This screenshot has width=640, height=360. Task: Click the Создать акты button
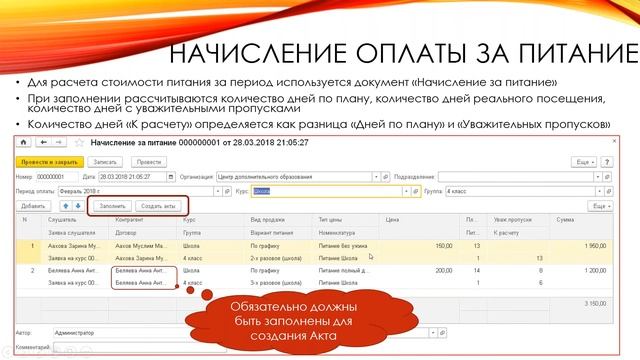coord(158,206)
